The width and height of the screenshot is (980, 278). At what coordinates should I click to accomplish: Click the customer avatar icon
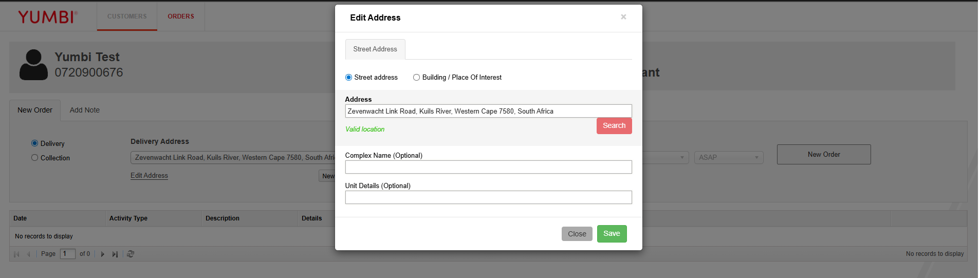[33, 65]
